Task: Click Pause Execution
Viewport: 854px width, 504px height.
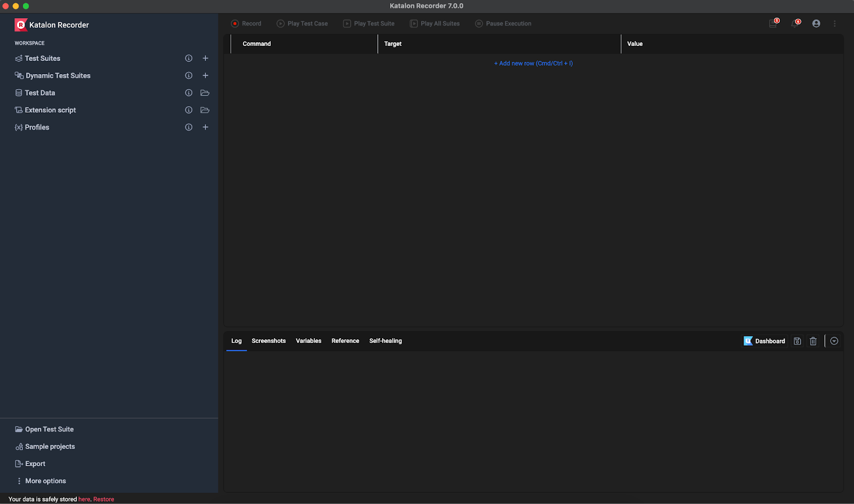Action: click(503, 23)
